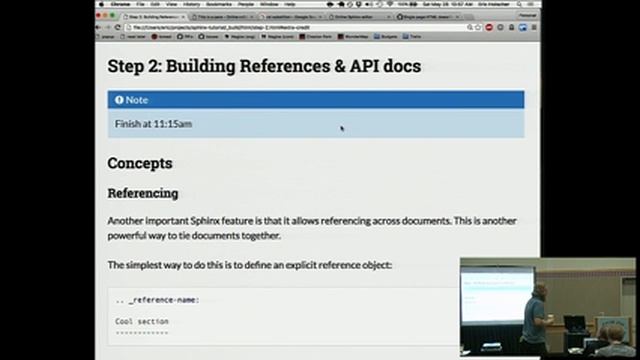The width and height of the screenshot is (640, 360).
Task: Open the Chrome hamburger menu
Action: 534,27
